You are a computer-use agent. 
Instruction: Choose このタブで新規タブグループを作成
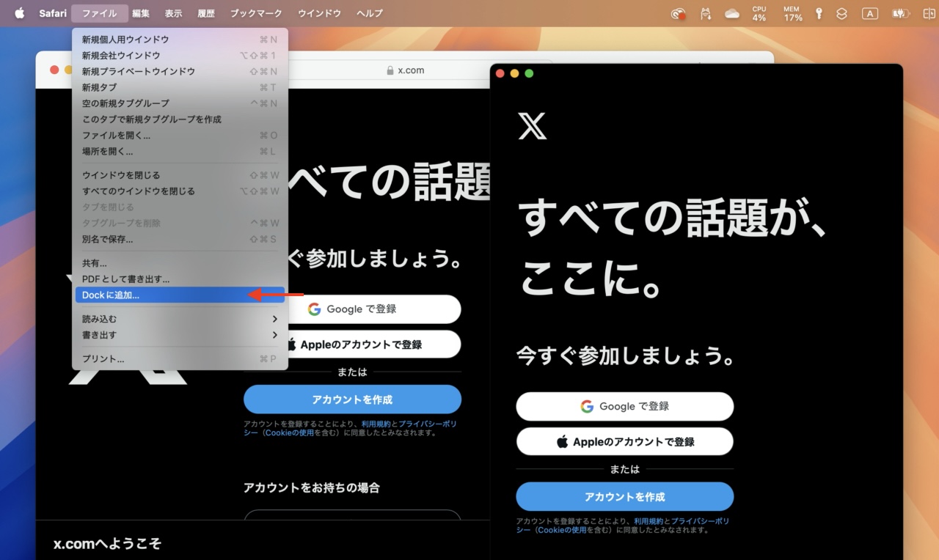180,119
